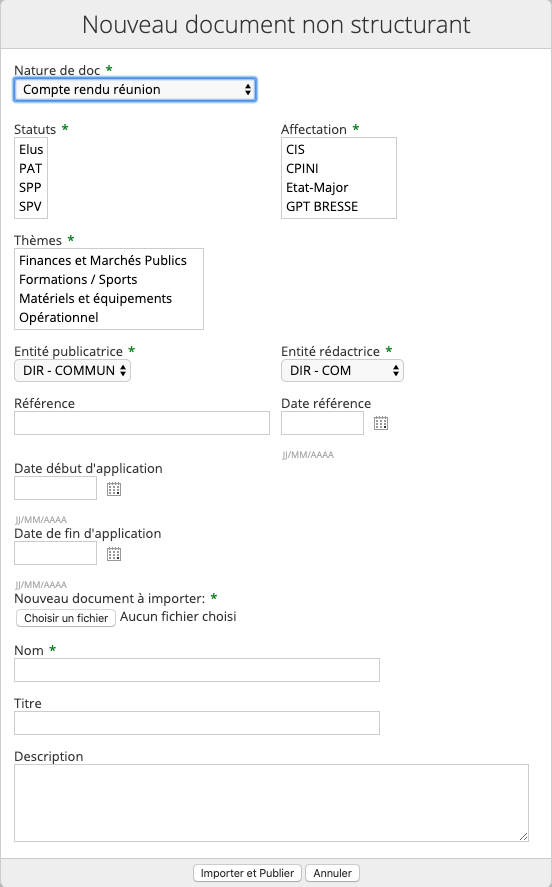Focus the Référence text field

(142, 423)
